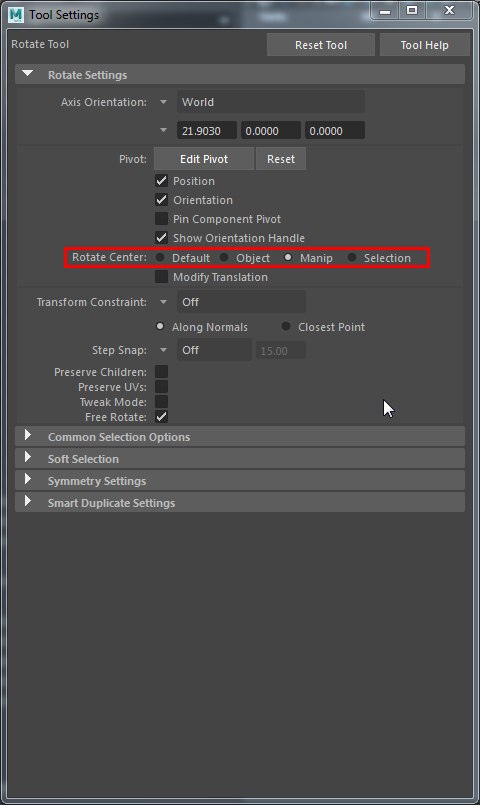Open the Axis Orientation World dropdown
Image resolution: width=480 pixels, height=805 pixels.
point(271,102)
